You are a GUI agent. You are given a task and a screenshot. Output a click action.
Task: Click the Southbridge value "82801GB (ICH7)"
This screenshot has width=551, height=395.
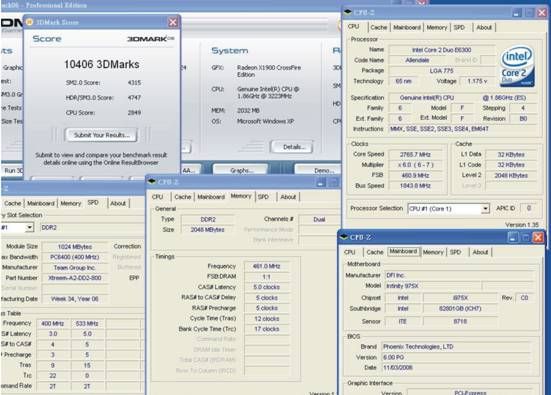coord(460,309)
